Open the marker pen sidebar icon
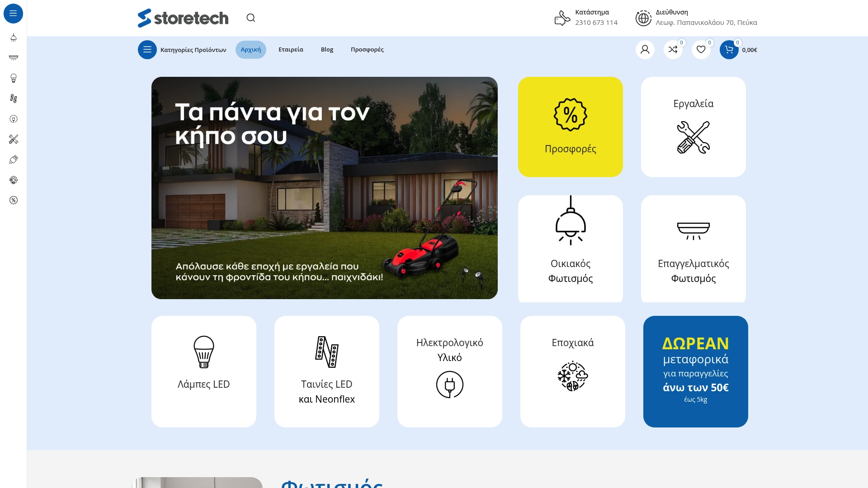The image size is (868, 488). click(x=14, y=160)
